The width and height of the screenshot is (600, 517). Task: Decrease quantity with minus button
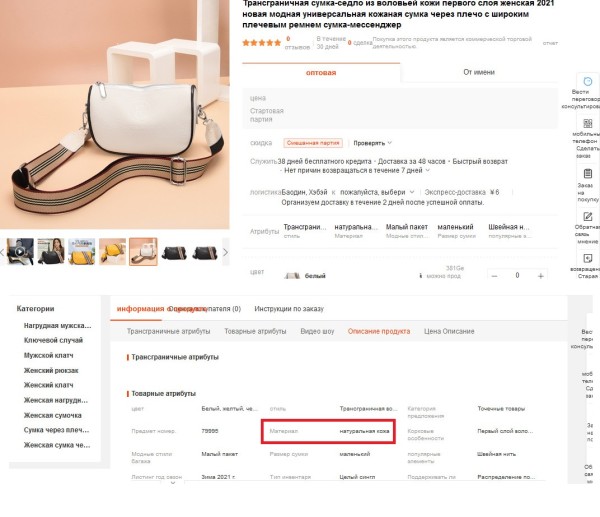[x=494, y=276]
